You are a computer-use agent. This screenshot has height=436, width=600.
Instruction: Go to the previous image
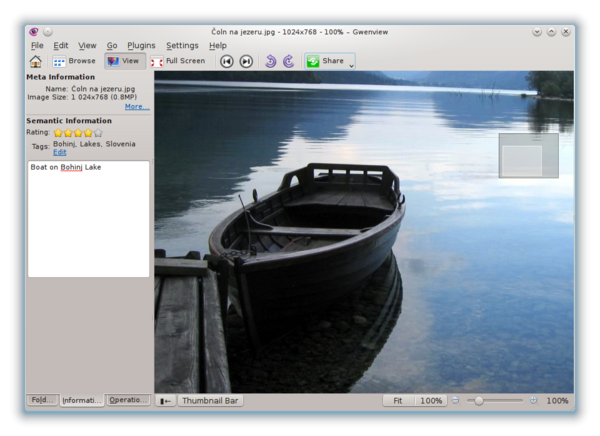click(227, 61)
